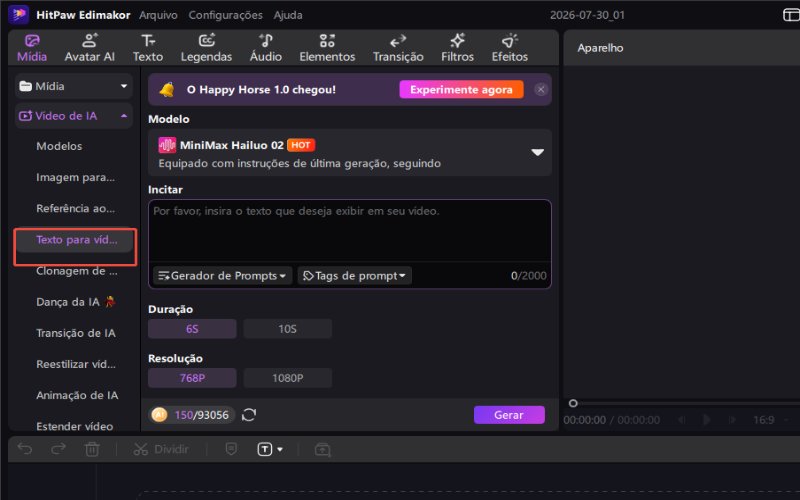Screen dimensions: 800x500
Task: Open the Configurações menu
Action: pyautogui.click(x=226, y=15)
